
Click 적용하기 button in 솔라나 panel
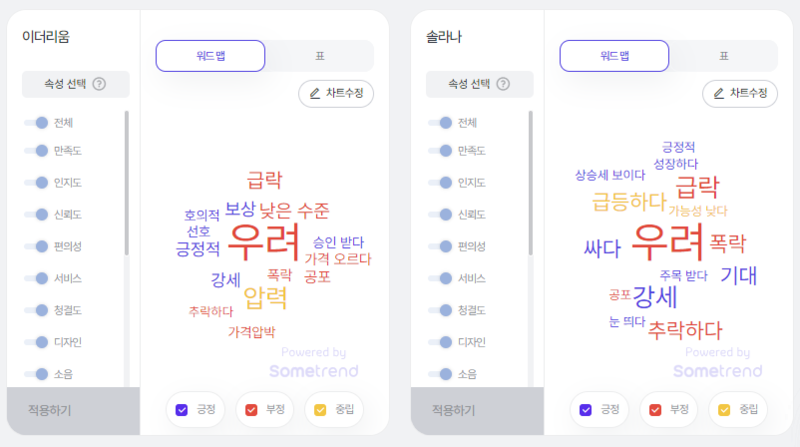click(478, 410)
